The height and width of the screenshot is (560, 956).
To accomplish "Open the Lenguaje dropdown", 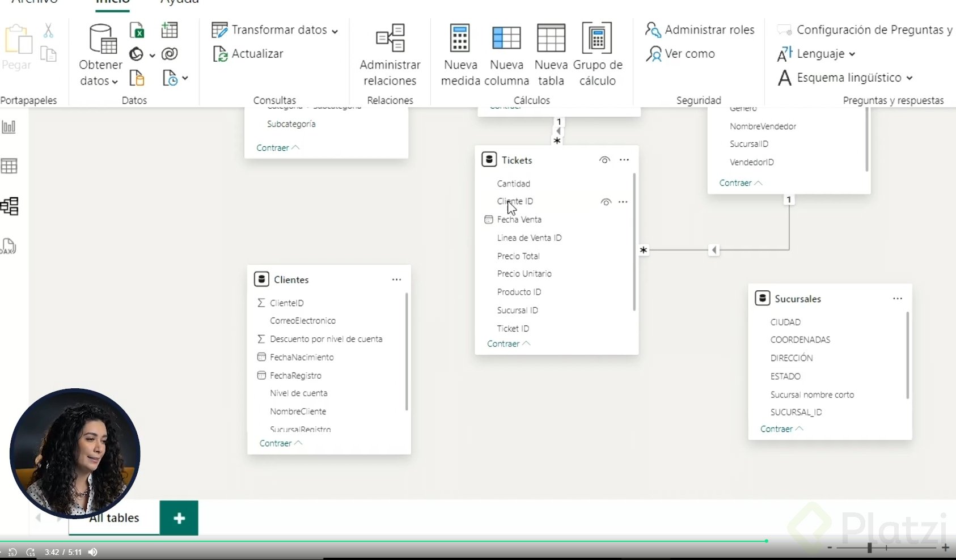I will (x=852, y=54).
